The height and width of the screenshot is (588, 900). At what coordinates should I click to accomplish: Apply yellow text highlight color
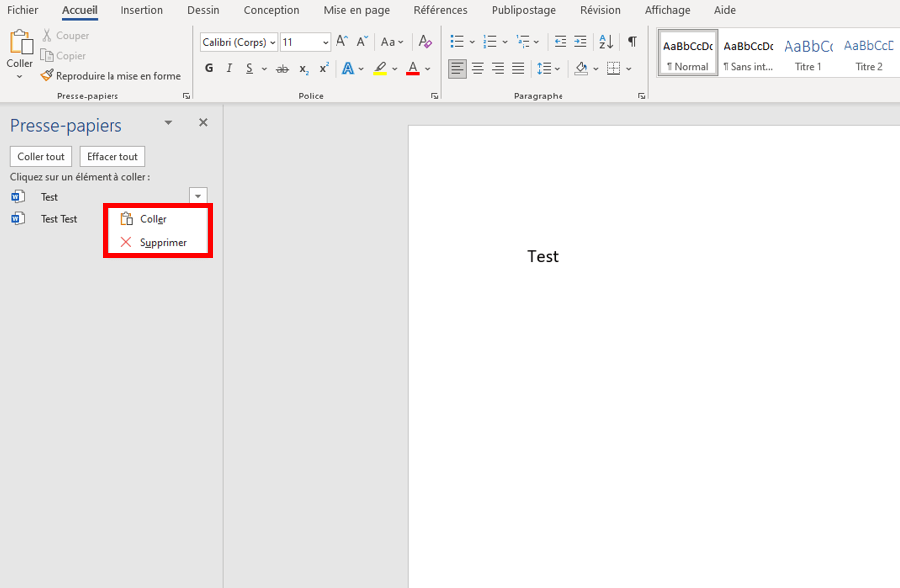pyautogui.click(x=380, y=69)
